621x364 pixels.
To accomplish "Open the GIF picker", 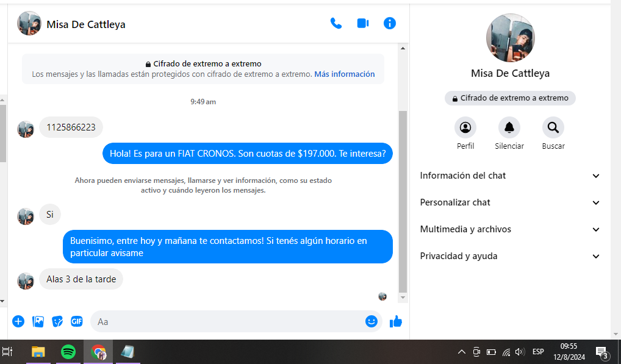I will pyautogui.click(x=76, y=321).
